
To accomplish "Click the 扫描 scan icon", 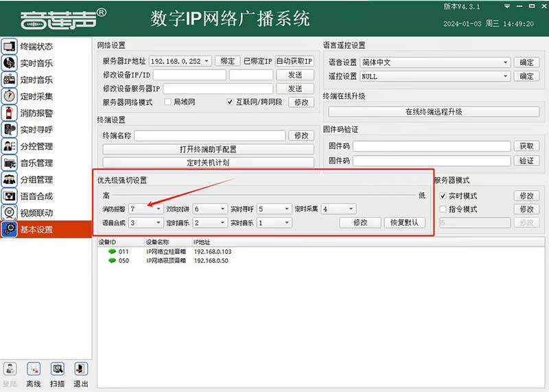I will (x=58, y=369).
